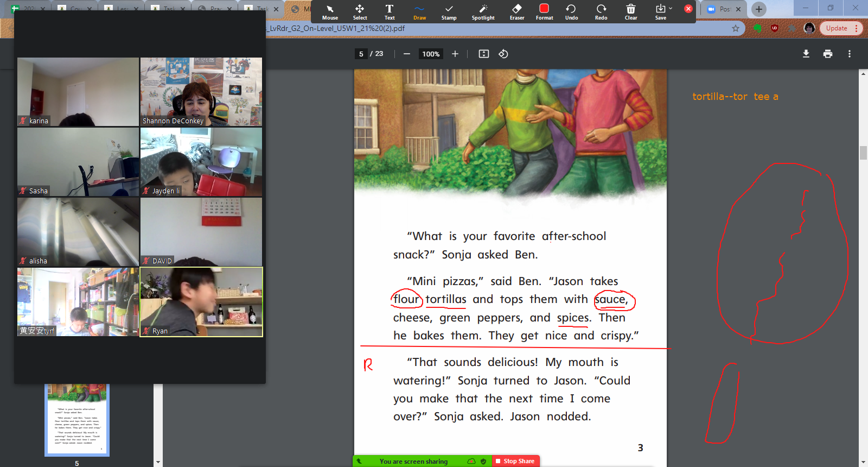The image size is (868, 467).
Task: Undo the last annotation
Action: pos(571,12)
